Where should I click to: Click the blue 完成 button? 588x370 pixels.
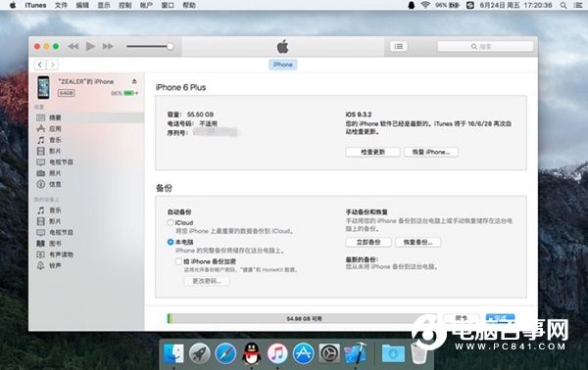click(x=500, y=318)
